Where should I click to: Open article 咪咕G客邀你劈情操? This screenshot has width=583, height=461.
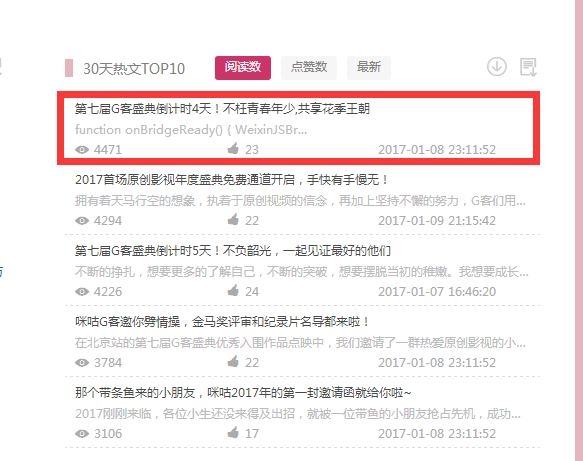pyautogui.click(x=222, y=322)
